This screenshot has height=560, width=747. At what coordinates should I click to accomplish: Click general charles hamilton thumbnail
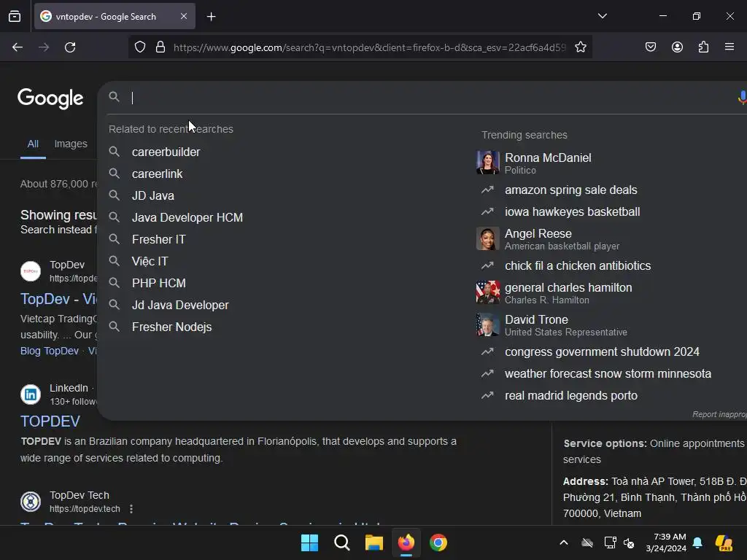tap(488, 292)
